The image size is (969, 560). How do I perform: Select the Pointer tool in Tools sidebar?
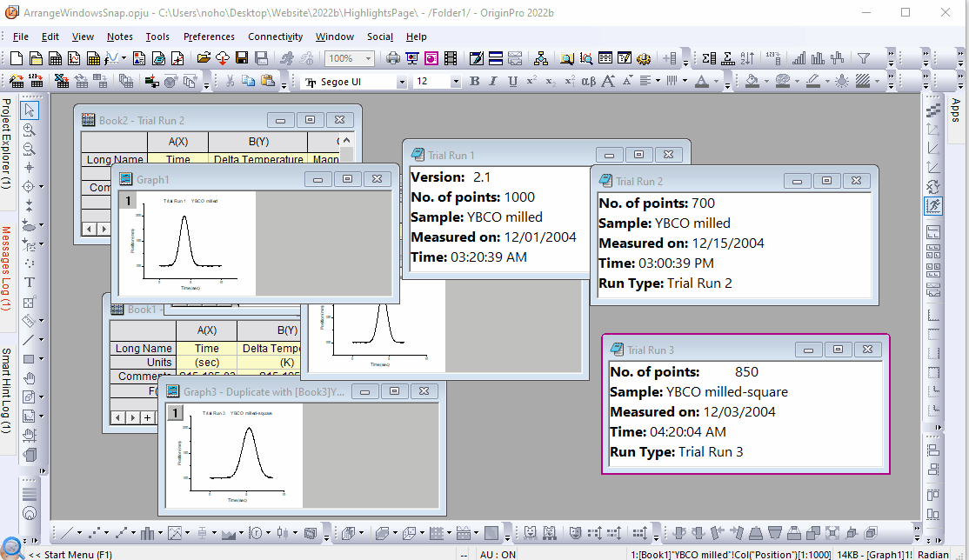point(29,110)
